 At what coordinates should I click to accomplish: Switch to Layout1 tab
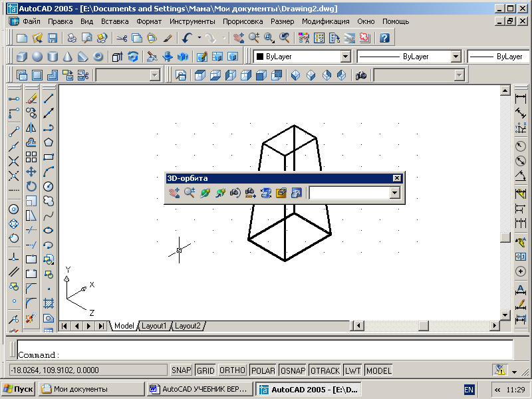click(154, 326)
